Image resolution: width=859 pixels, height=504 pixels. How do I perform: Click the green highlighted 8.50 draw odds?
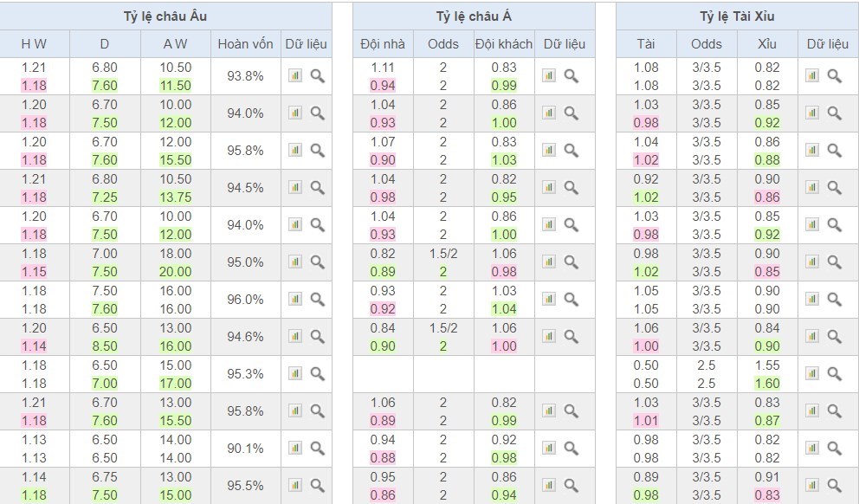coord(104,346)
